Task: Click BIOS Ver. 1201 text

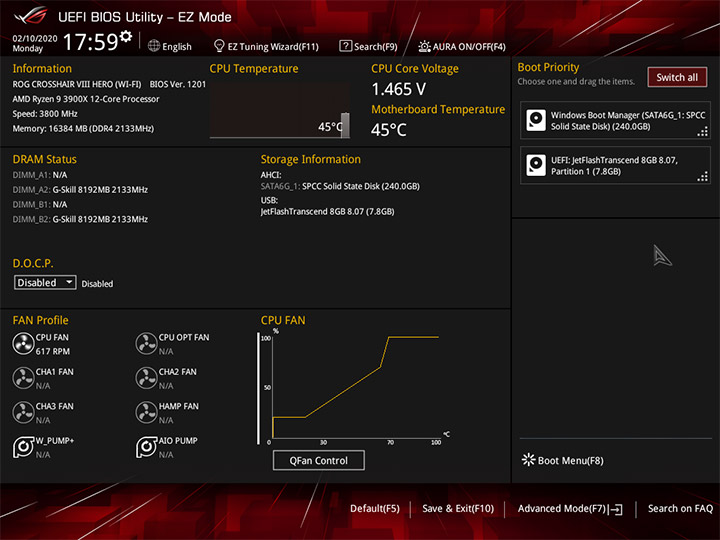Action: (178, 84)
